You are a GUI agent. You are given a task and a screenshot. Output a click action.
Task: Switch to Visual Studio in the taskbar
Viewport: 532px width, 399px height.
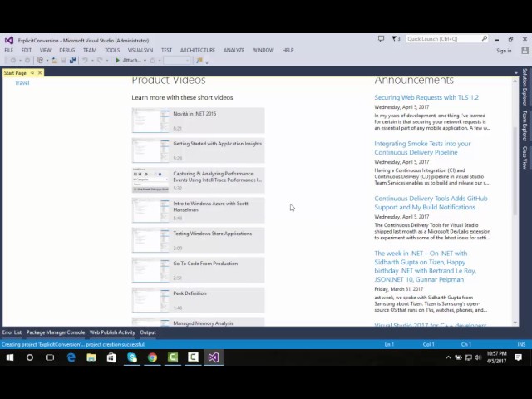click(214, 357)
